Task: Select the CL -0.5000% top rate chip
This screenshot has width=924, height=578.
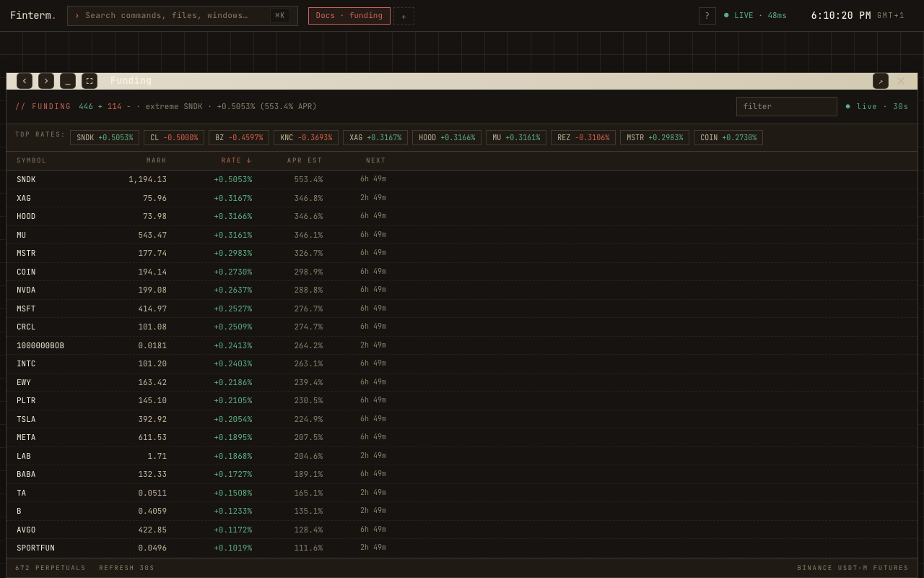Action: point(174,138)
